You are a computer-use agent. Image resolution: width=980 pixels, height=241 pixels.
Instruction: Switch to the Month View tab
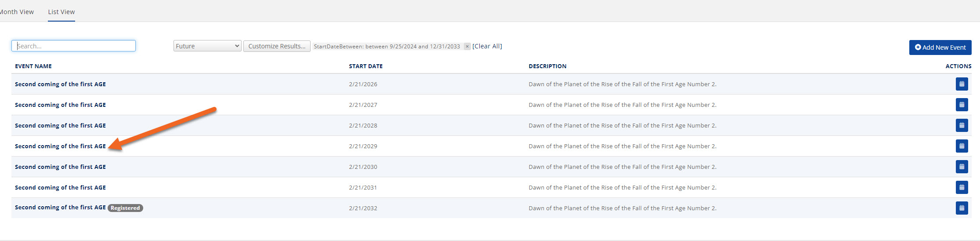[17, 12]
